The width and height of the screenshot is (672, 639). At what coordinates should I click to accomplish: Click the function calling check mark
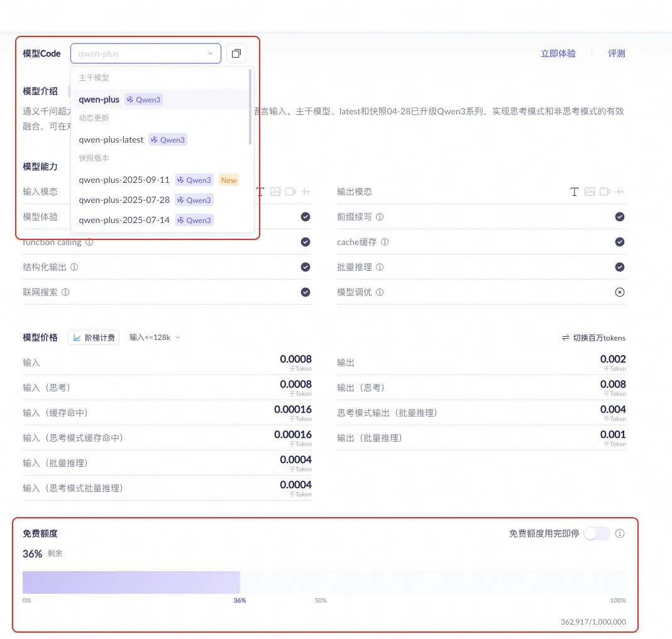click(306, 242)
